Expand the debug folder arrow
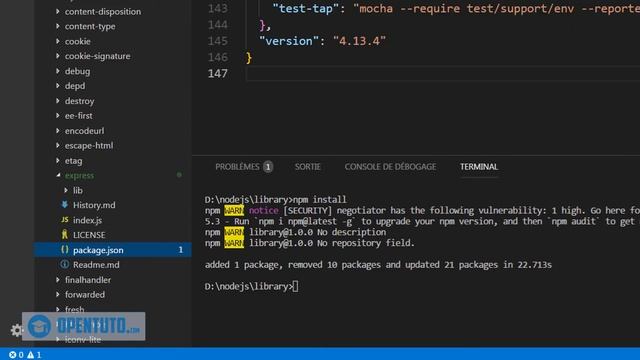Image resolution: width=640 pixels, height=360 pixels. click(58, 71)
